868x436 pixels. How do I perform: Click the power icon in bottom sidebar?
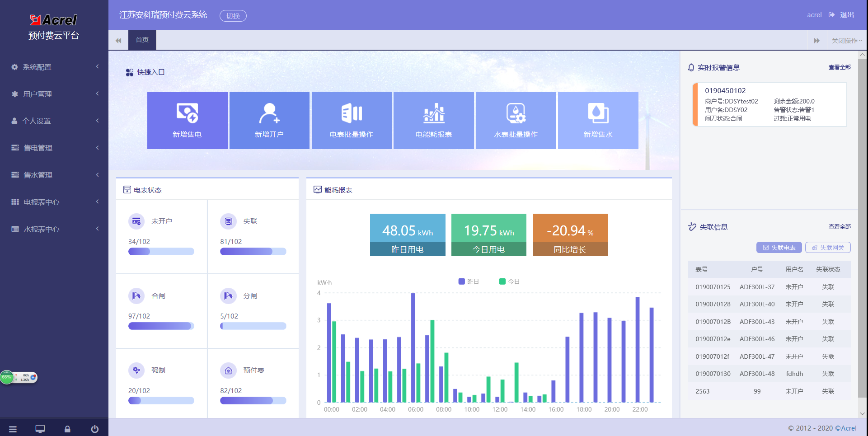click(94, 429)
